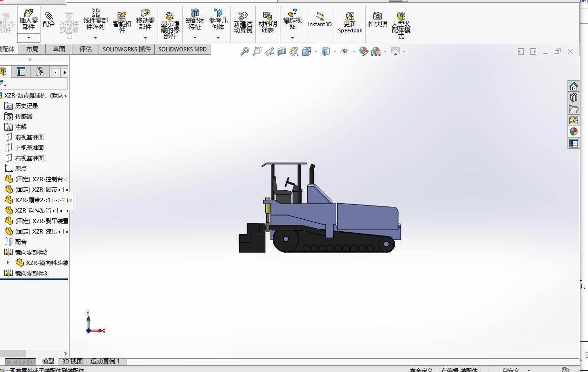Image resolution: width=588 pixels, height=372 pixels.
Task: Select 镜向零部件2 in the tree
Action: (x=31, y=253)
